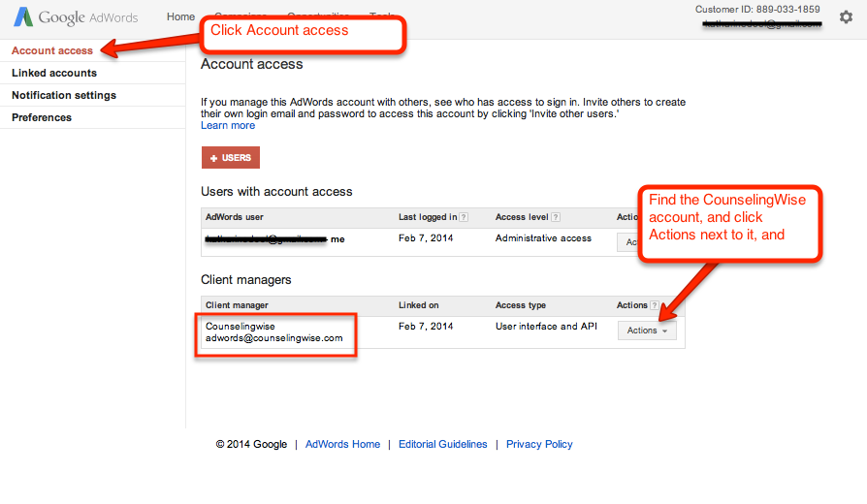Open the Editorial Guidelines footer link
Viewport: 867px width, 504px height.
click(x=442, y=444)
